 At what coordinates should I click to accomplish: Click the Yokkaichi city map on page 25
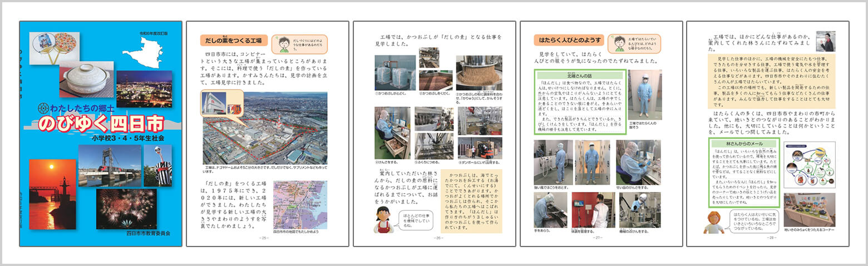coord(300,204)
